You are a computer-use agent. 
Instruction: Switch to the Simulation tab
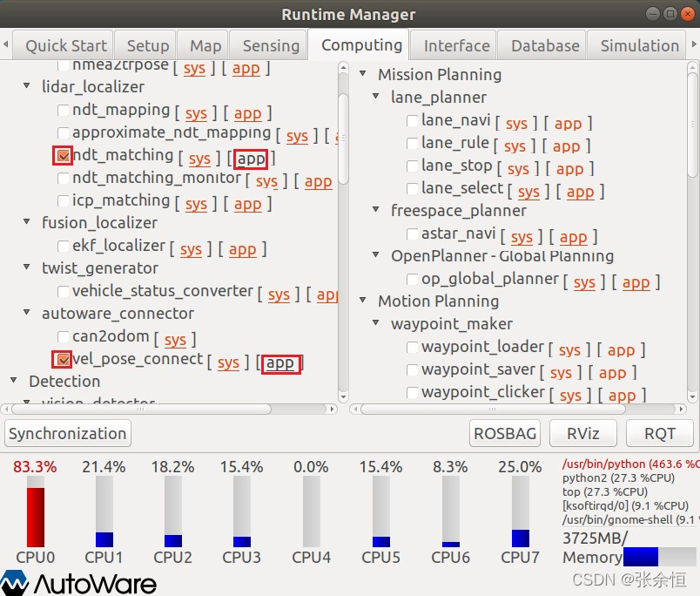pos(636,45)
